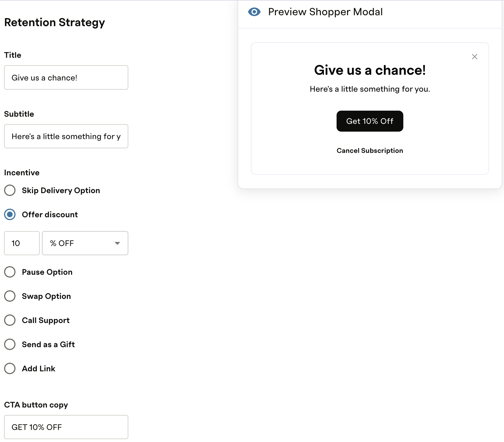
Task: Click the Get 10% Off preview button
Action: click(370, 121)
